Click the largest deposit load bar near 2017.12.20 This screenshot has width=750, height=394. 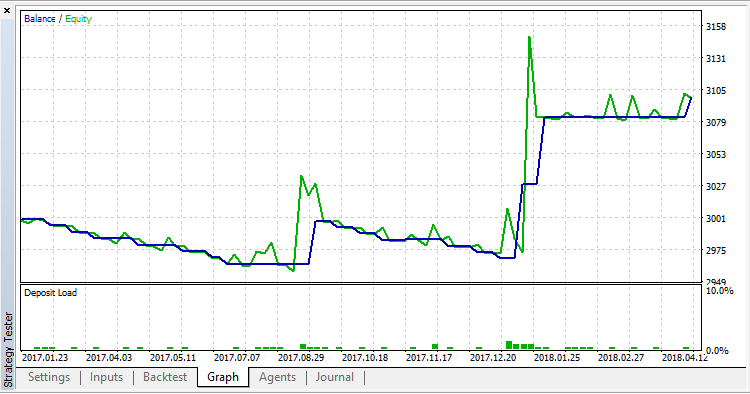[509, 345]
